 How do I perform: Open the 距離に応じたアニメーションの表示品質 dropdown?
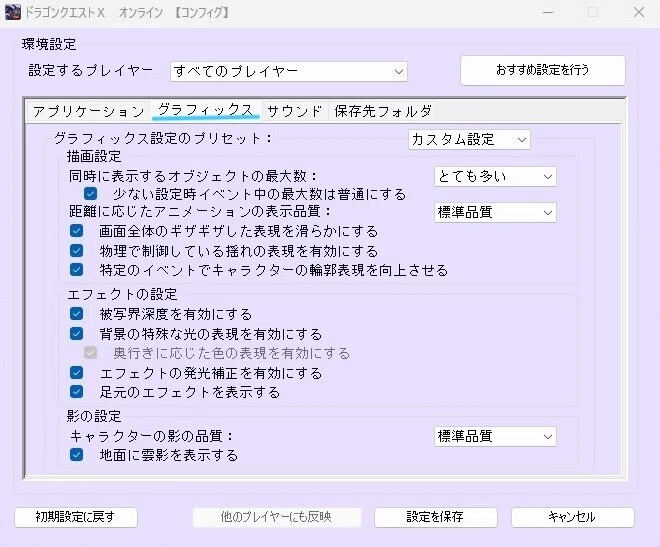coord(495,212)
